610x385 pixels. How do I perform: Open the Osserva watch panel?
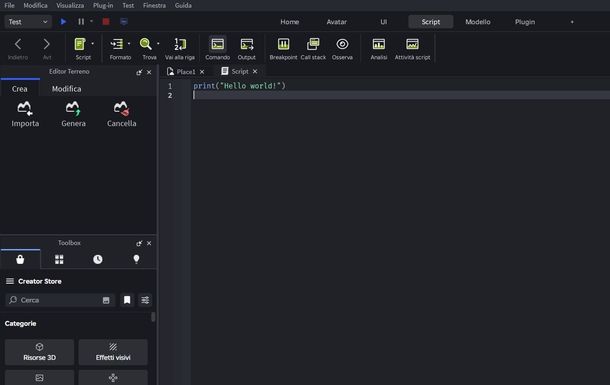point(342,48)
